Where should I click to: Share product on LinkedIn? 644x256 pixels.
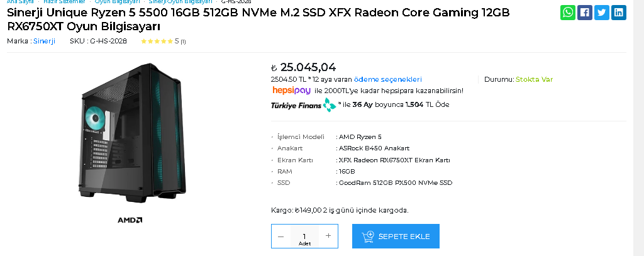[619, 13]
